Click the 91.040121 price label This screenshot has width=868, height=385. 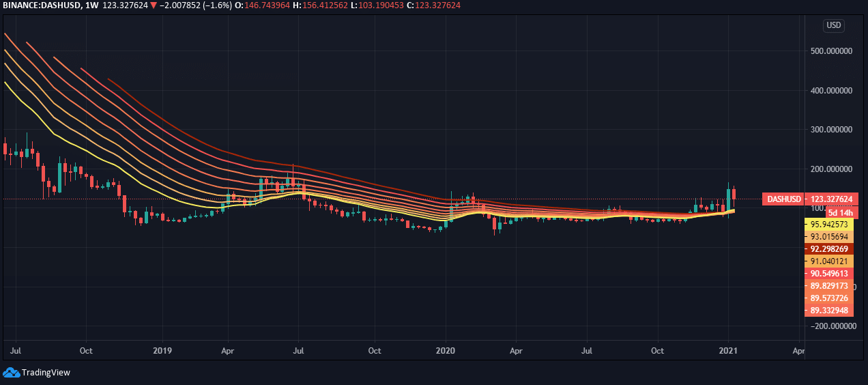pyautogui.click(x=829, y=261)
